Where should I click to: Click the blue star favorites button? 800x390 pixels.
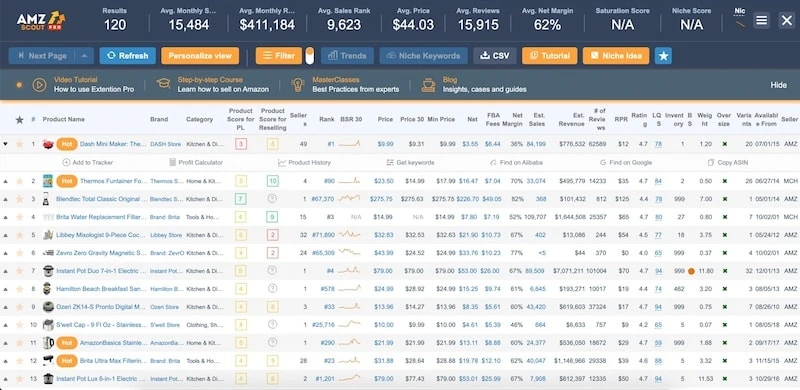pos(663,56)
